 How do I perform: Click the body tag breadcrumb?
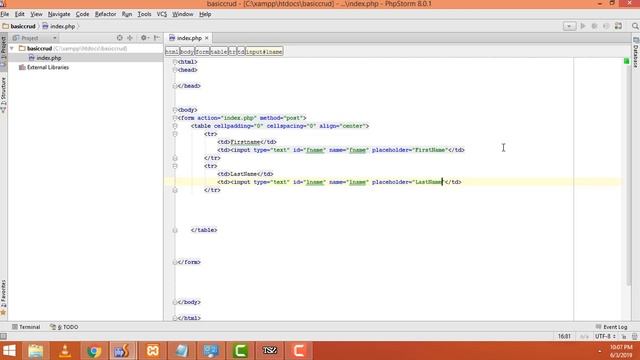(x=187, y=52)
